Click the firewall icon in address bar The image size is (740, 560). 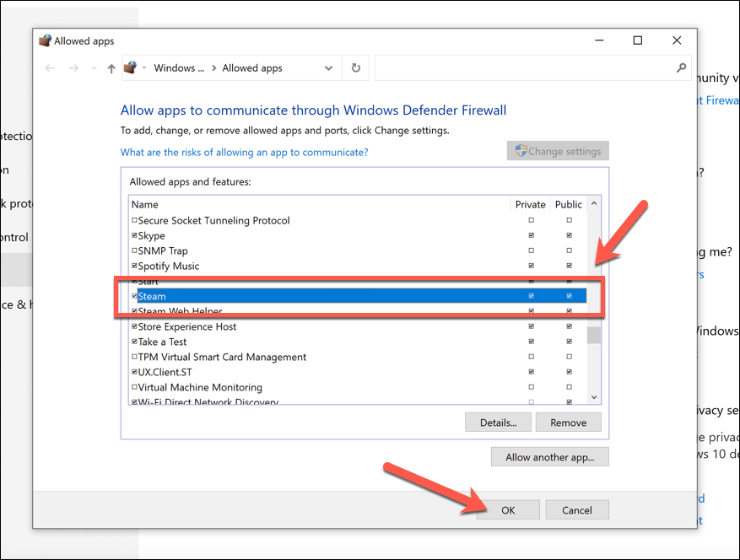[x=130, y=68]
